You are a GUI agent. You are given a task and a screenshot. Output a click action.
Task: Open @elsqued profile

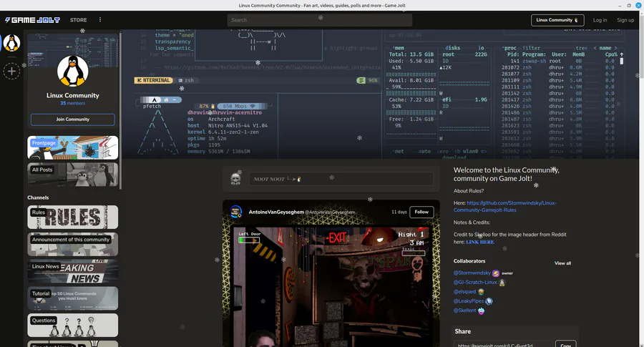[x=464, y=292]
